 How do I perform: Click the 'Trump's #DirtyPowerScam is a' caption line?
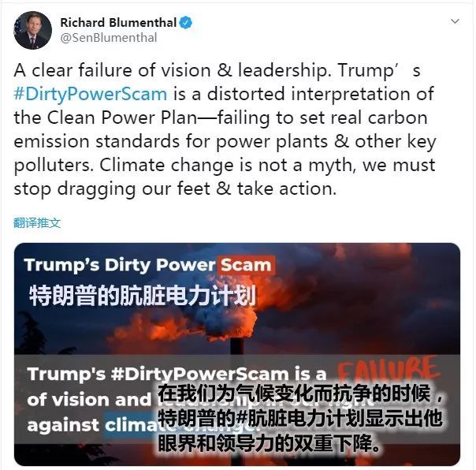[x=177, y=374]
